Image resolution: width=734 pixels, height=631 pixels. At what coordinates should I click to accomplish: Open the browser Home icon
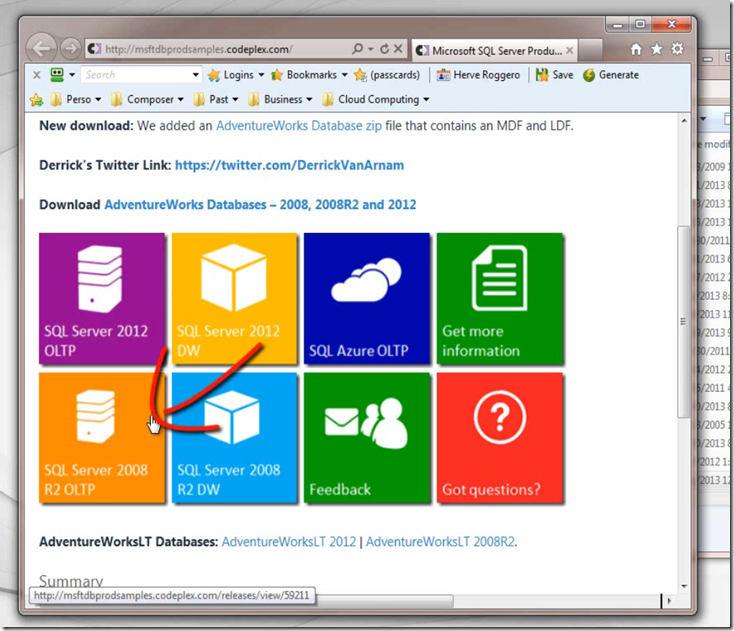coord(636,49)
